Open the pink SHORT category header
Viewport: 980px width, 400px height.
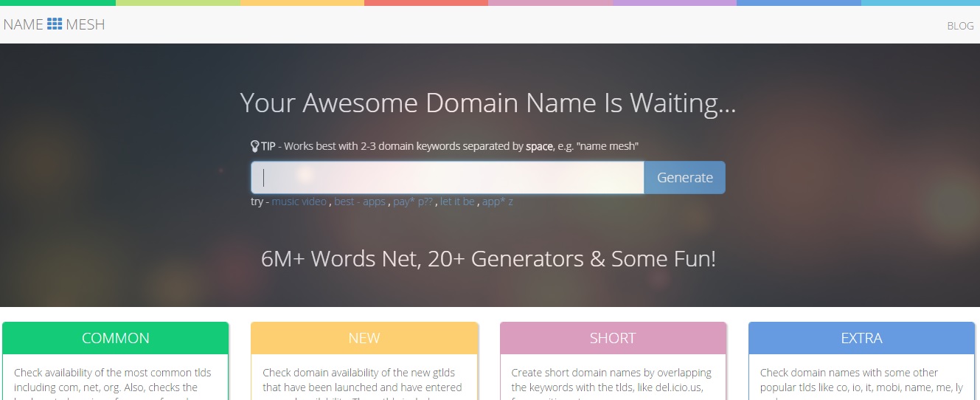click(613, 338)
